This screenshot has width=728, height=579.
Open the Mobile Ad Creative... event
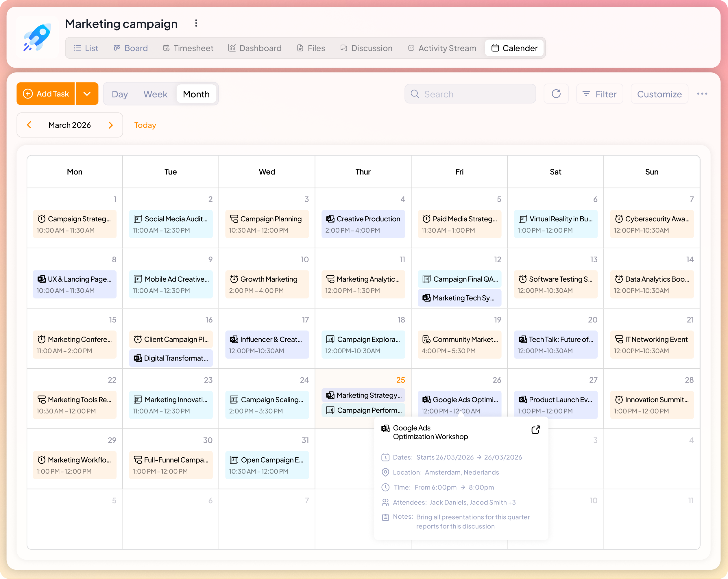[x=171, y=284]
